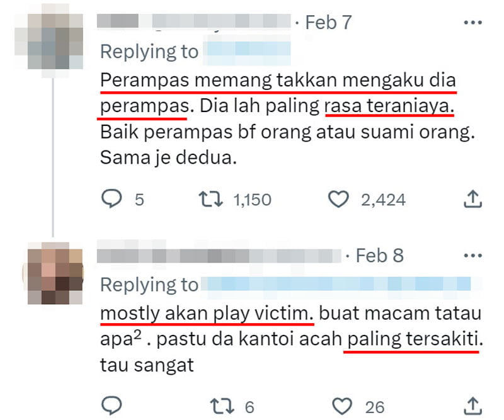The height and width of the screenshot is (420, 504).
Task: Open the Feb 7 author's display name
Action: (118, 21)
